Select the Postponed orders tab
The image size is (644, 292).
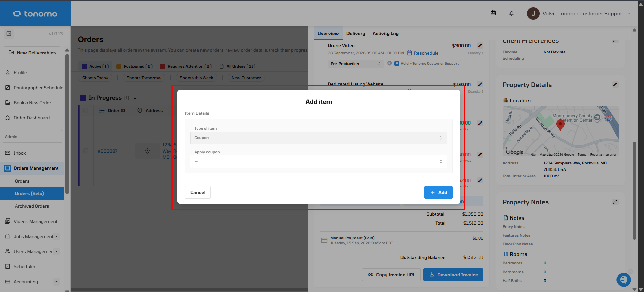point(135,66)
